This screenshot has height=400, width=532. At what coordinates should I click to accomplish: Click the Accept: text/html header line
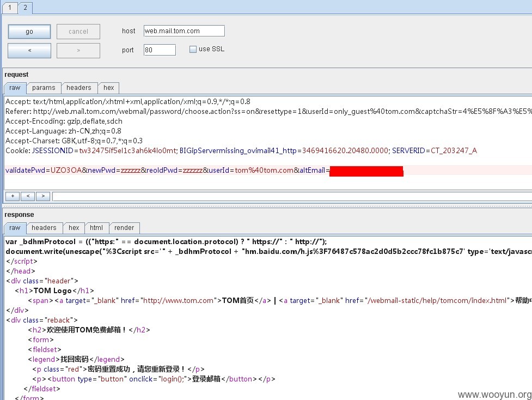[x=128, y=101]
